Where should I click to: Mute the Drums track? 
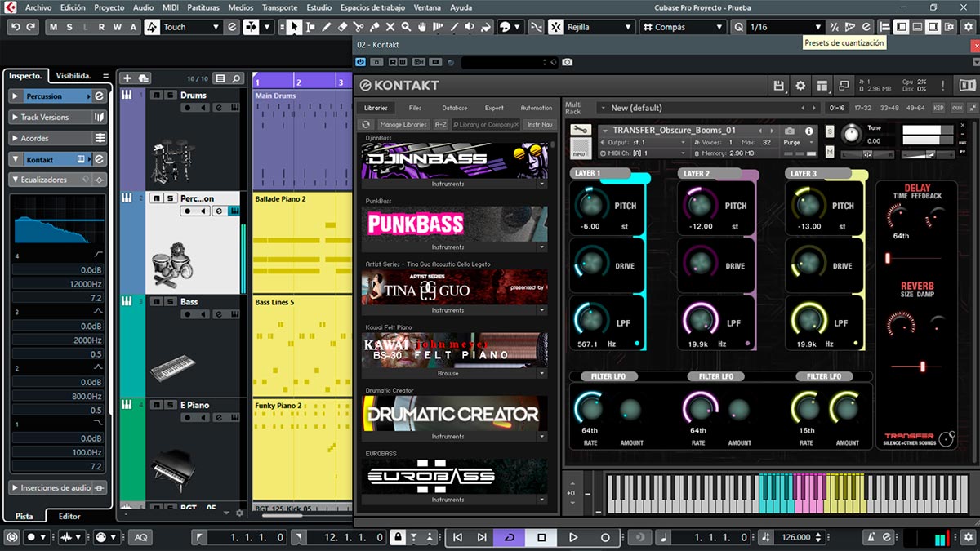pyautogui.click(x=157, y=96)
